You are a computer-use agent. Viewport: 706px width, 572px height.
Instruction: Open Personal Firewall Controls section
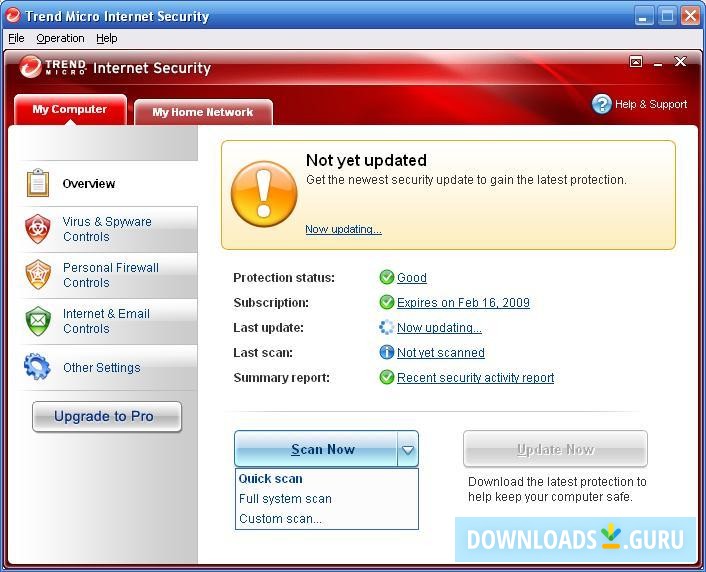click(x=109, y=275)
